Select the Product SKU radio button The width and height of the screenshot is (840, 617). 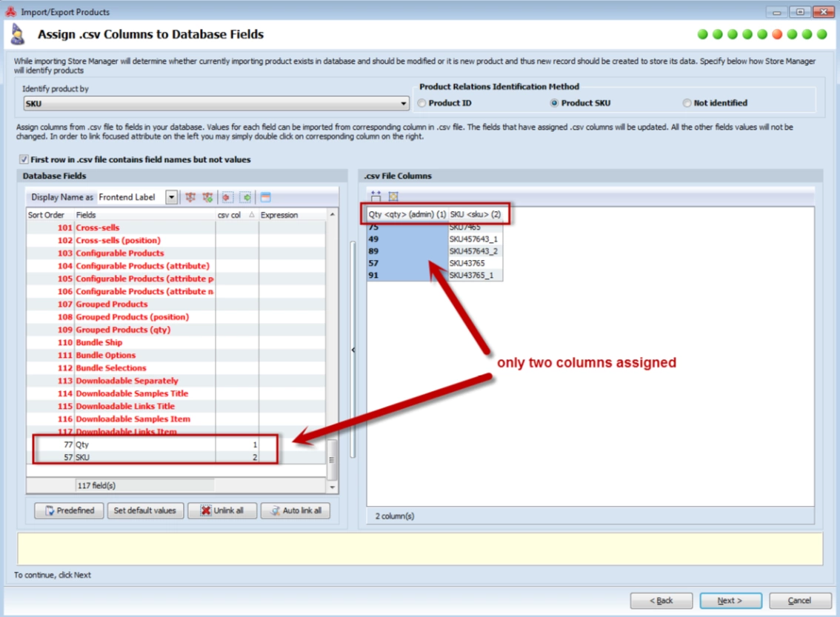[555, 103]
